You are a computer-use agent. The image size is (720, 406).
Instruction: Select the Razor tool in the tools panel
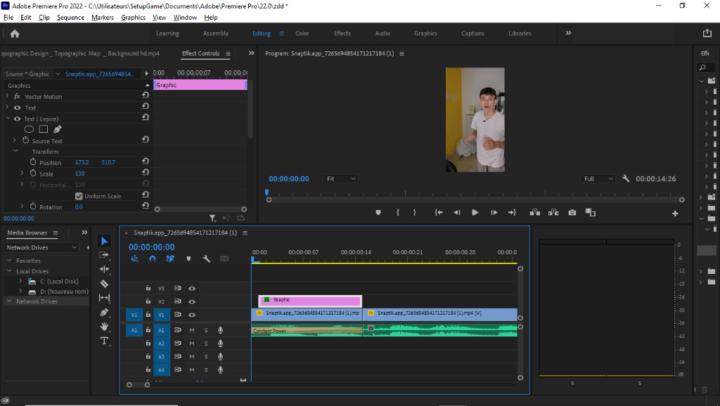(105, 284)
